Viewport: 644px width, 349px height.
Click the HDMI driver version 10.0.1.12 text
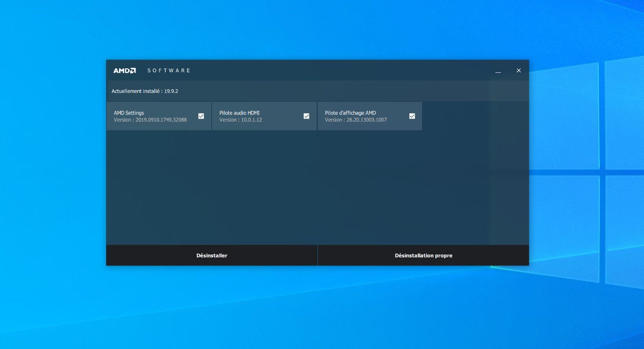(x=240, y=120)
